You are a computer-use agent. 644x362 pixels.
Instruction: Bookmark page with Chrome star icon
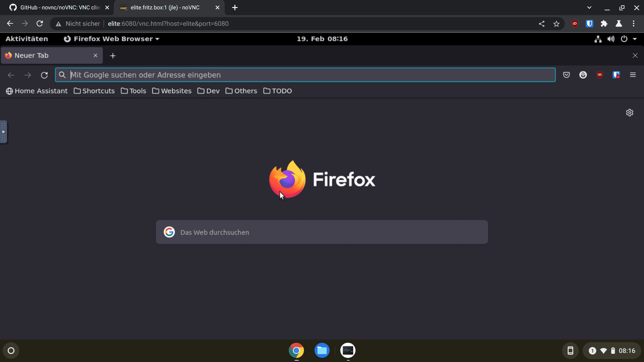(556, 23)
